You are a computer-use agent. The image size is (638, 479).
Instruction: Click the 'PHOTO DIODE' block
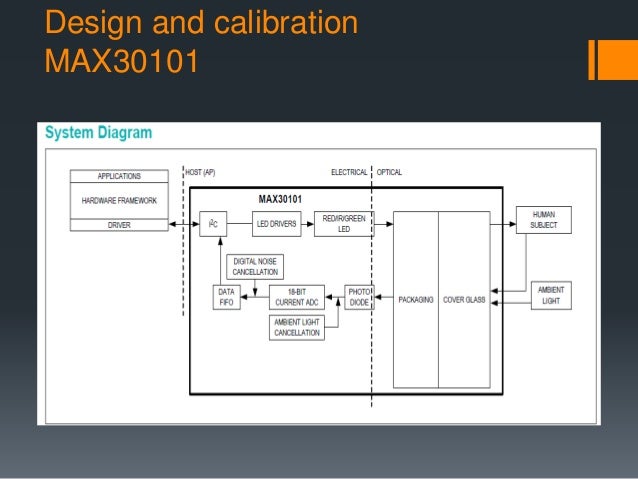[x=359, y=297]
